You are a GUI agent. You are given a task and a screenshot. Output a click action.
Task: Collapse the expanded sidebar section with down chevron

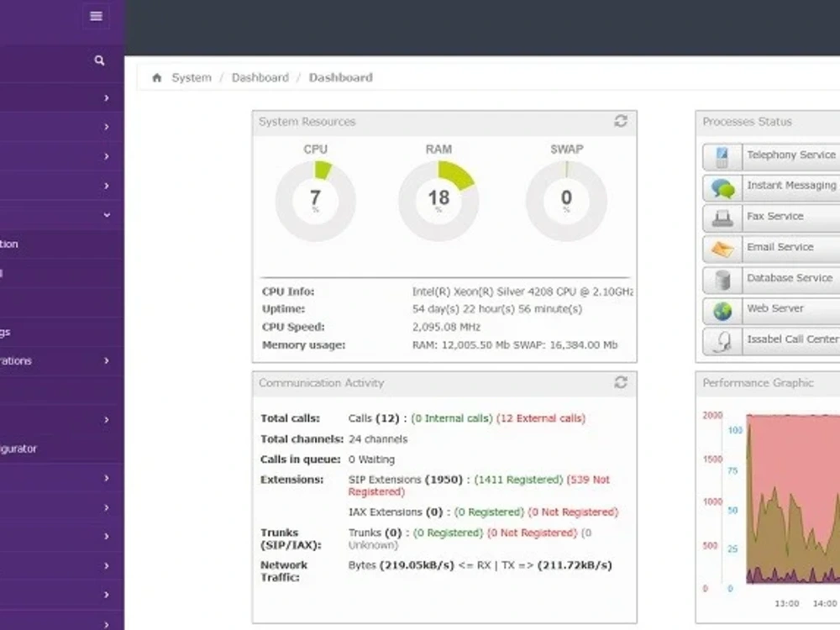pyautogui.click(x=108, y=215)
